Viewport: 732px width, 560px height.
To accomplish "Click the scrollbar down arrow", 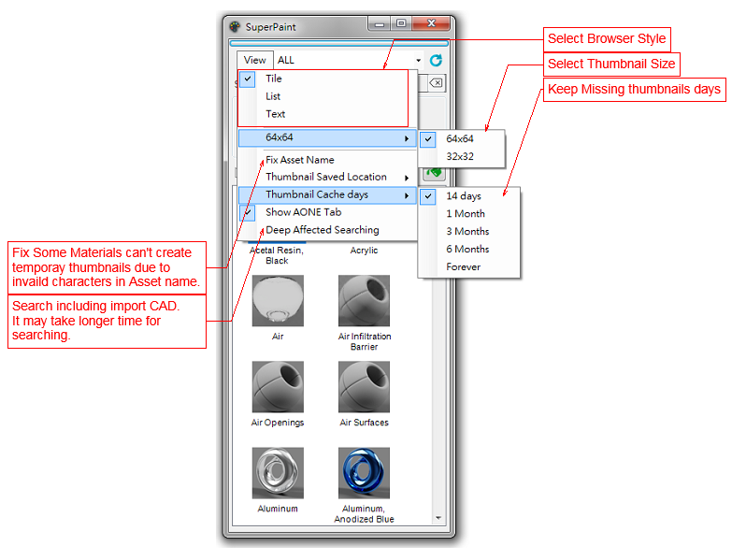I will [x=438, y=518].
